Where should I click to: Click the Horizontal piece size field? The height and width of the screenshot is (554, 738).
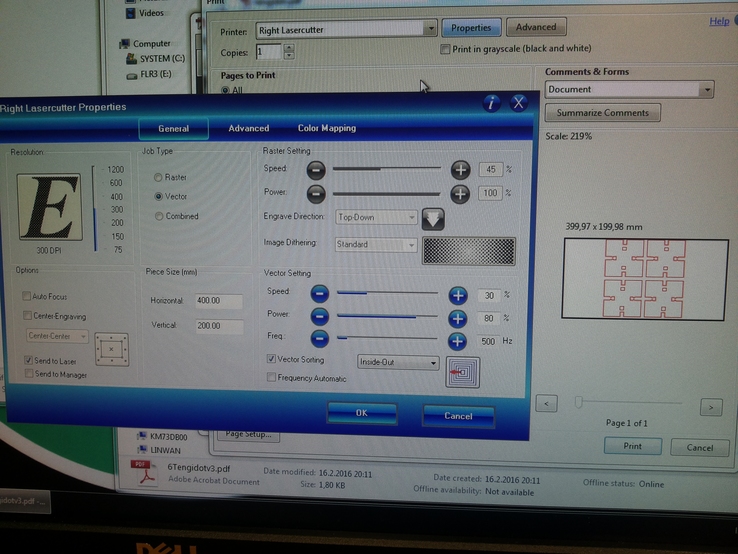click(219, 301)
